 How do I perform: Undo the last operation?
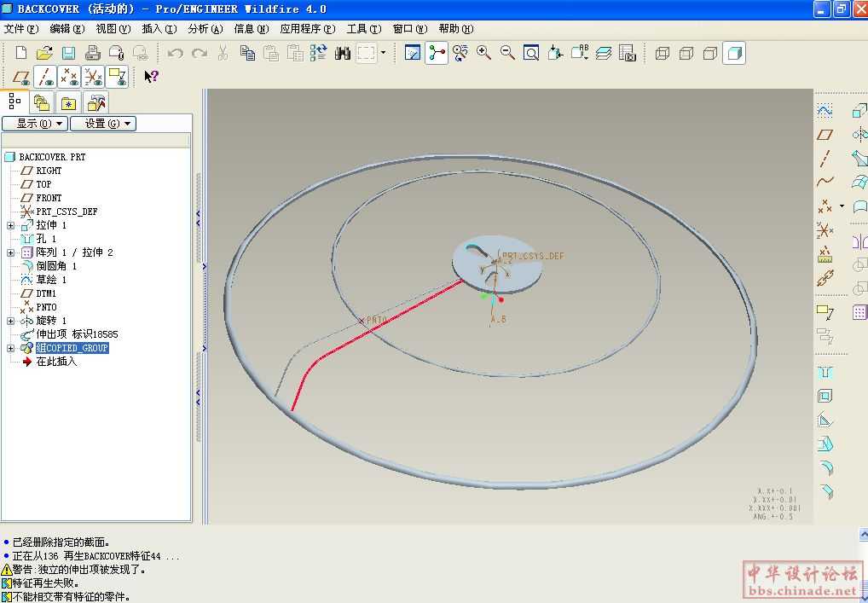pos(176,53)
